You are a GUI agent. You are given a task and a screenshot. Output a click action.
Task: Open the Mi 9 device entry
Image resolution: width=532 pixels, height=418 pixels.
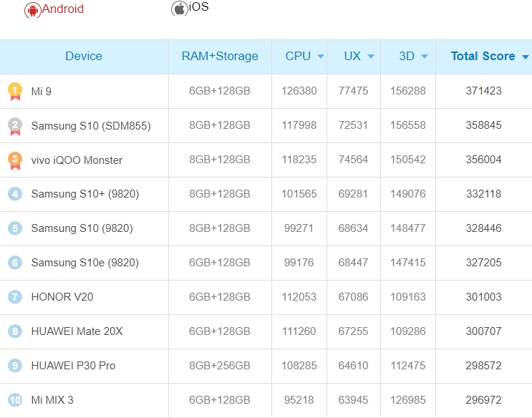(x=41, y=92)
